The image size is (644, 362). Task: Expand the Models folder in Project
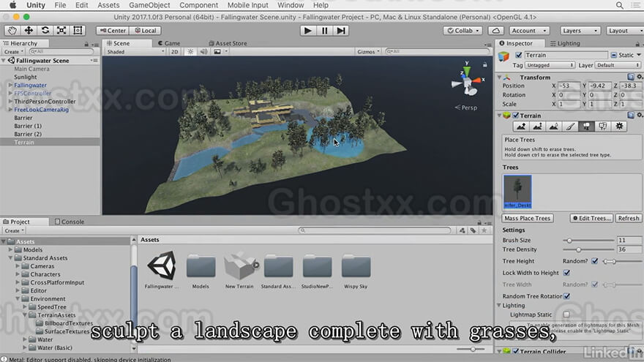pos(10,249)
